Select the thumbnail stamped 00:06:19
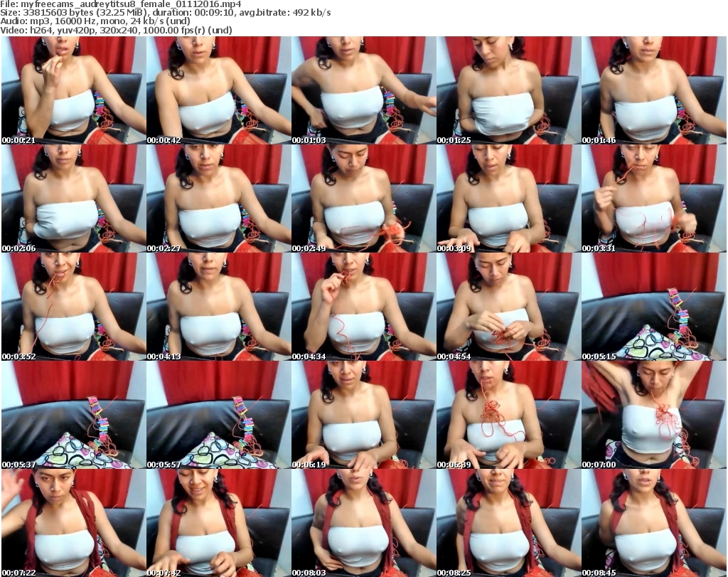 (x=363, y=415)
